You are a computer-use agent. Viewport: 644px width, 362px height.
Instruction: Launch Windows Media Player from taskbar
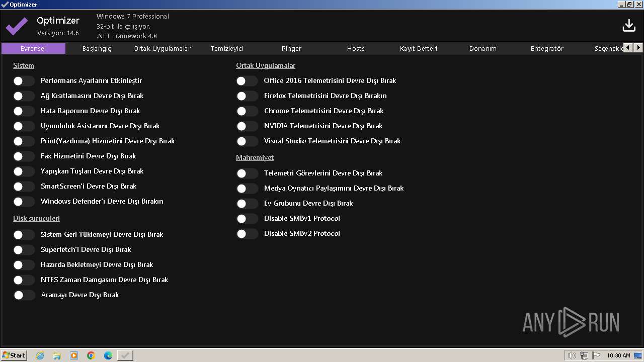pos(74,355)
